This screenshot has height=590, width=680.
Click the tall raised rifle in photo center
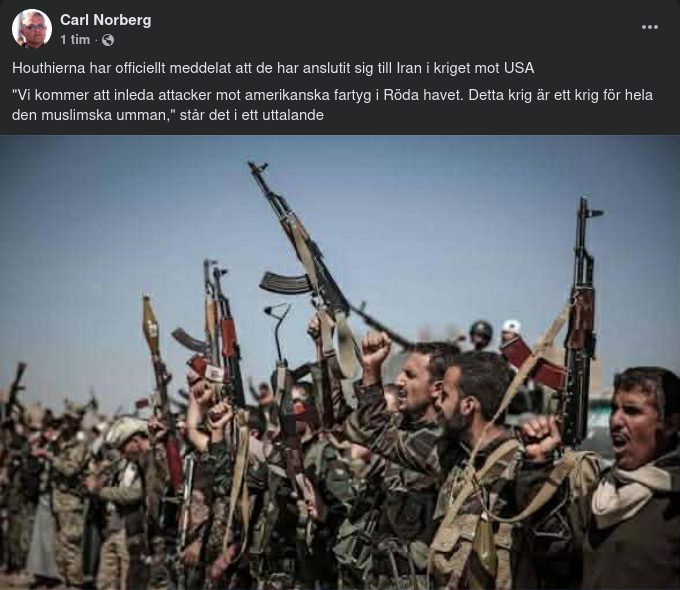(299, 243)
